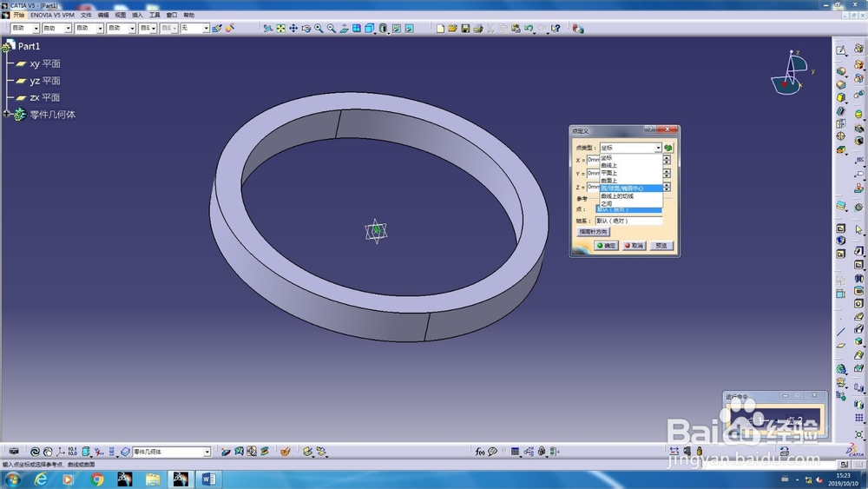
Task: Open CATIA from the Windows taskbar
Action: pos(181,479)
